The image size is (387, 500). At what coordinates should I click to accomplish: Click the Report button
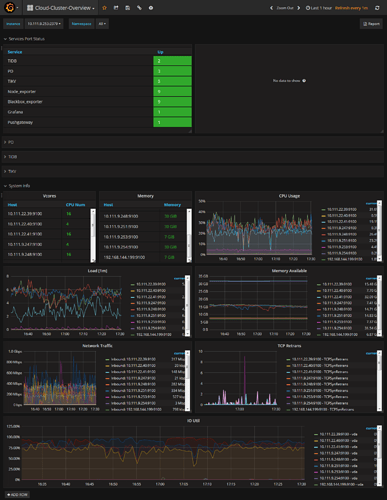click(371, 24)
